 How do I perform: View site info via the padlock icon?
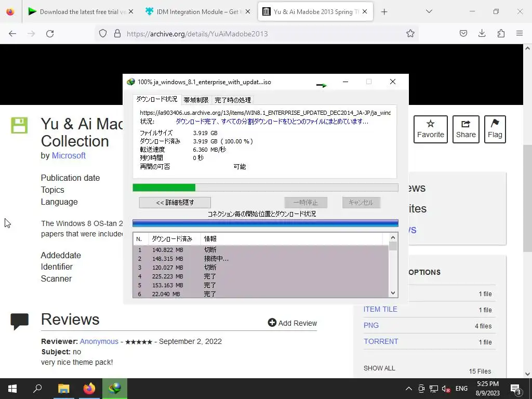(117, 33)
